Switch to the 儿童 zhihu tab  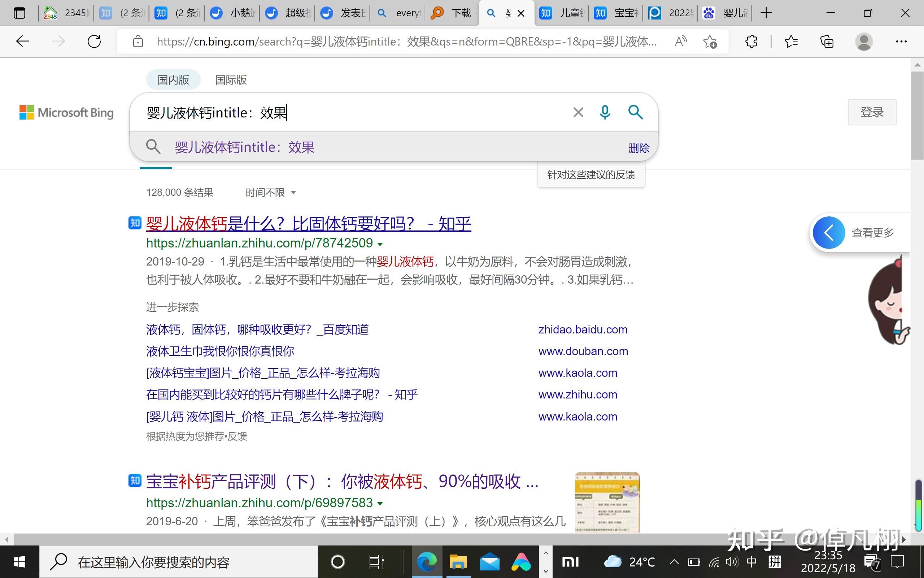(562, 13)
